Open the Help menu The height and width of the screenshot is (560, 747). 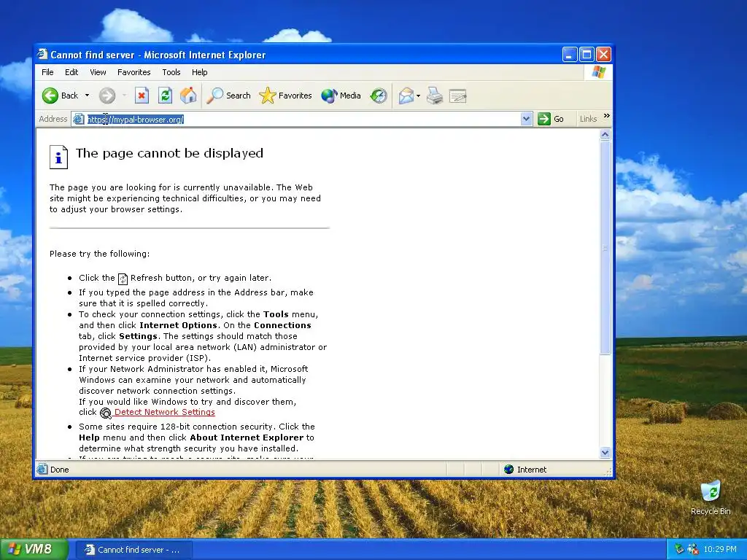[200, 72]
